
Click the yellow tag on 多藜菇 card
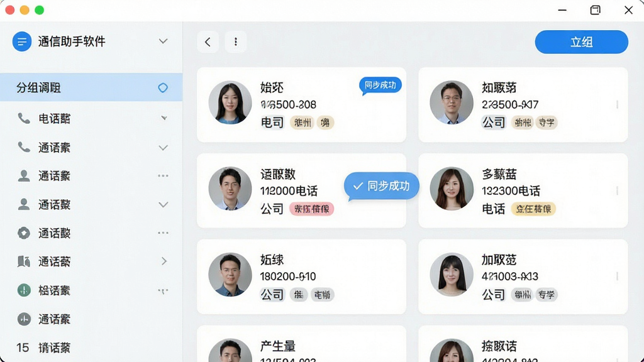click(x=533, y=209)
